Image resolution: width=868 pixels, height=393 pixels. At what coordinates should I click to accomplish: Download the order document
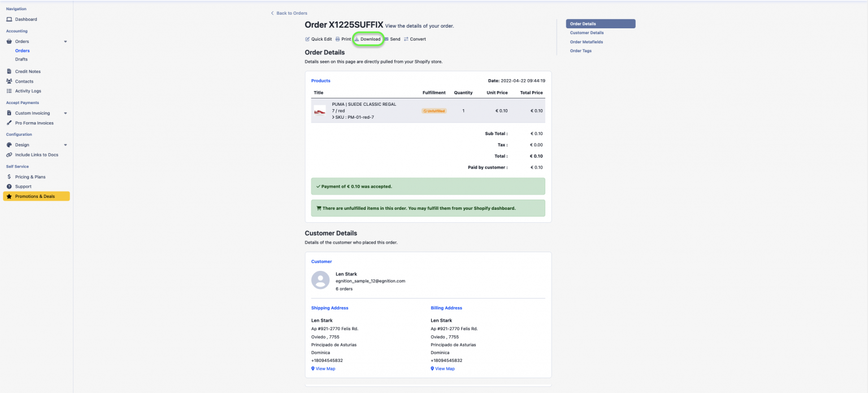click(x=368, y=38)
